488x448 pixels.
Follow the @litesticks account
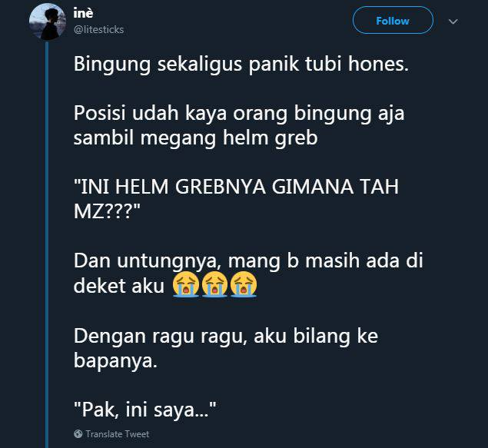[x=393, y=21]
